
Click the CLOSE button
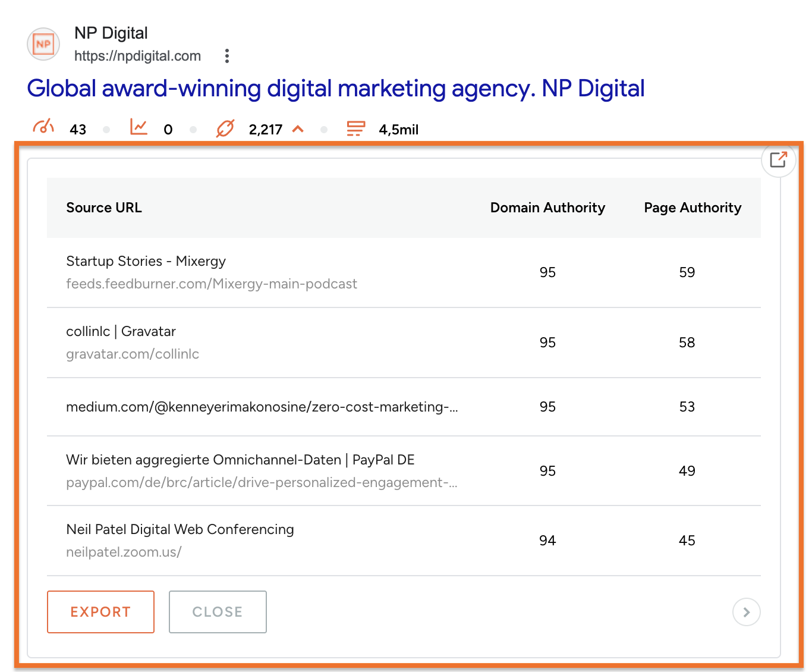[x=218, y=612]
